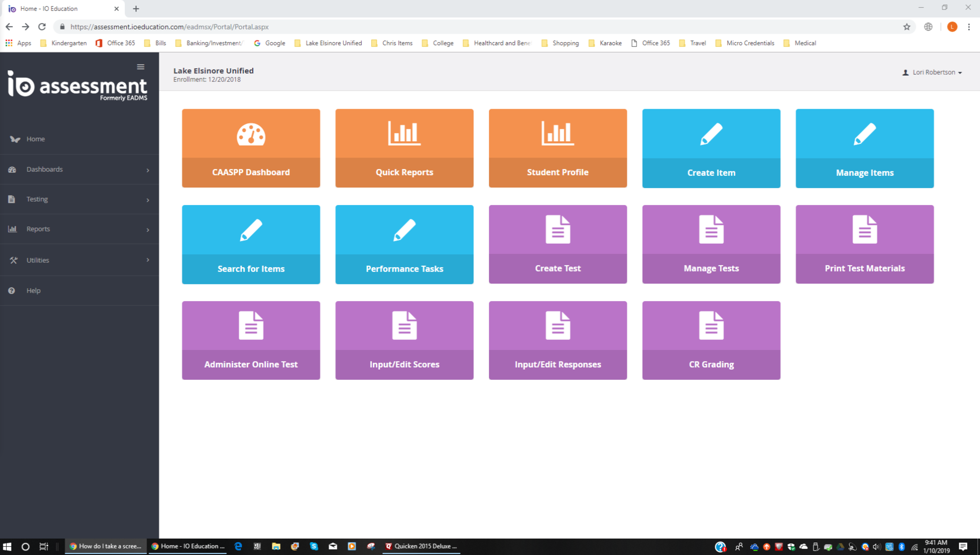Open the Quick Reports chart tile
This screenshot has width=980, height=555.
click(x=404, y=148)
